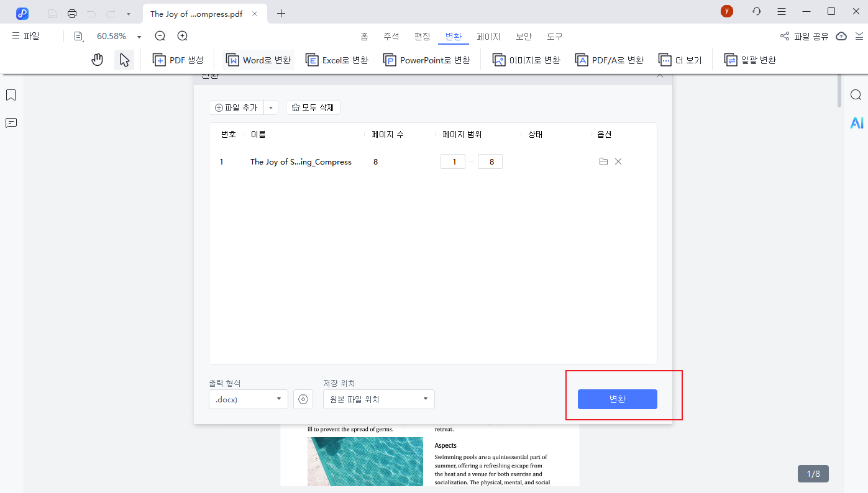Open PowerPoint로 변환 tool
Screen dimensions: 868x493
(x=427, y=59)
